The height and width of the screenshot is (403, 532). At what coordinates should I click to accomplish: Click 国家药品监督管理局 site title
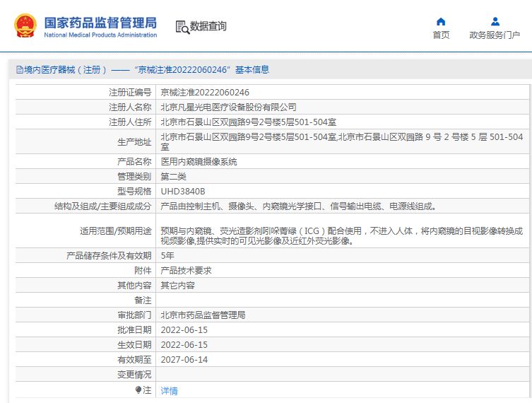(100, 23)
